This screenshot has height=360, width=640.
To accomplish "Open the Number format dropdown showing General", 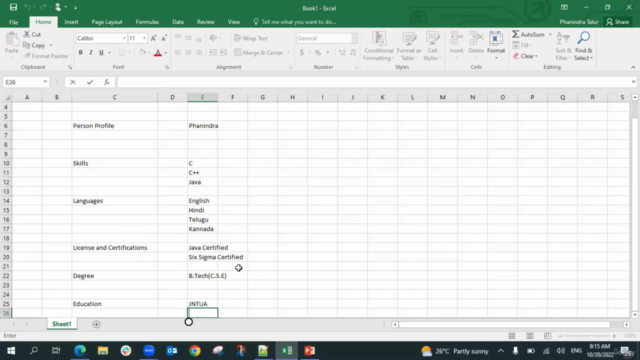I will tap(354, 38).
